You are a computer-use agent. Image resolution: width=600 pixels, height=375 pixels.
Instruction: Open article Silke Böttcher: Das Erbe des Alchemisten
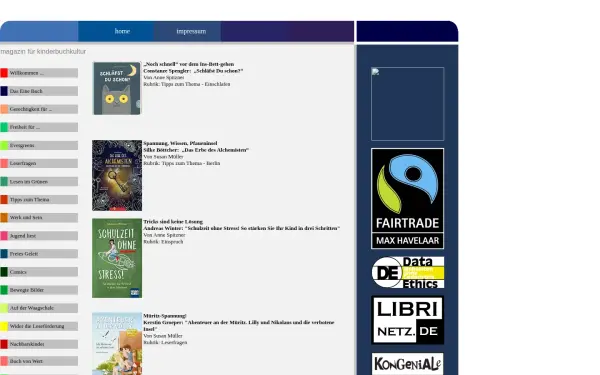196,150
